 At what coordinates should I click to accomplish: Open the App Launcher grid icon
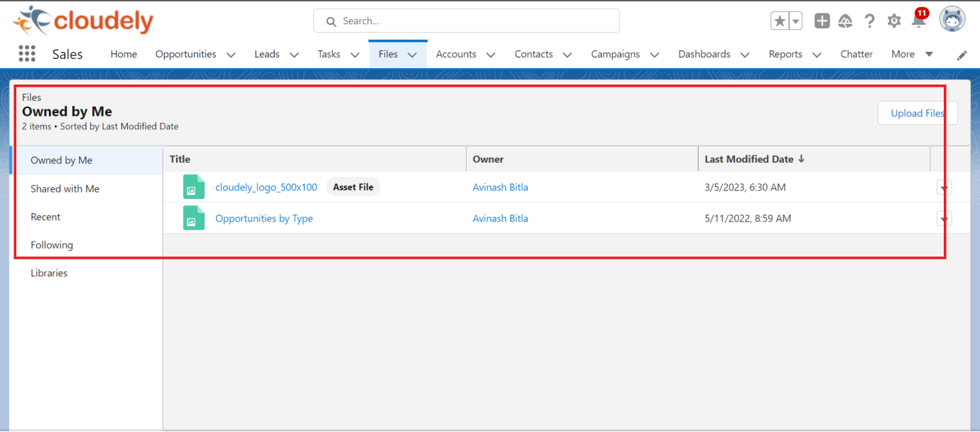coord(27,54)
